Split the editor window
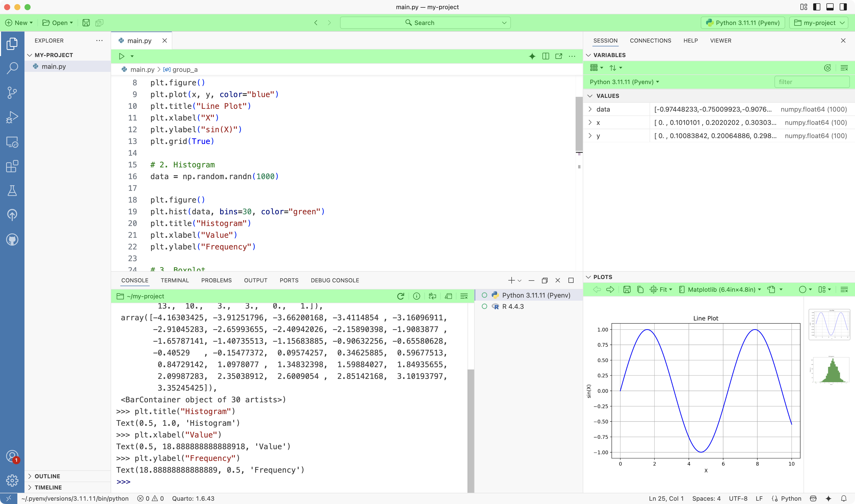Viewport: 855px width, 504px height. (546, 56)
